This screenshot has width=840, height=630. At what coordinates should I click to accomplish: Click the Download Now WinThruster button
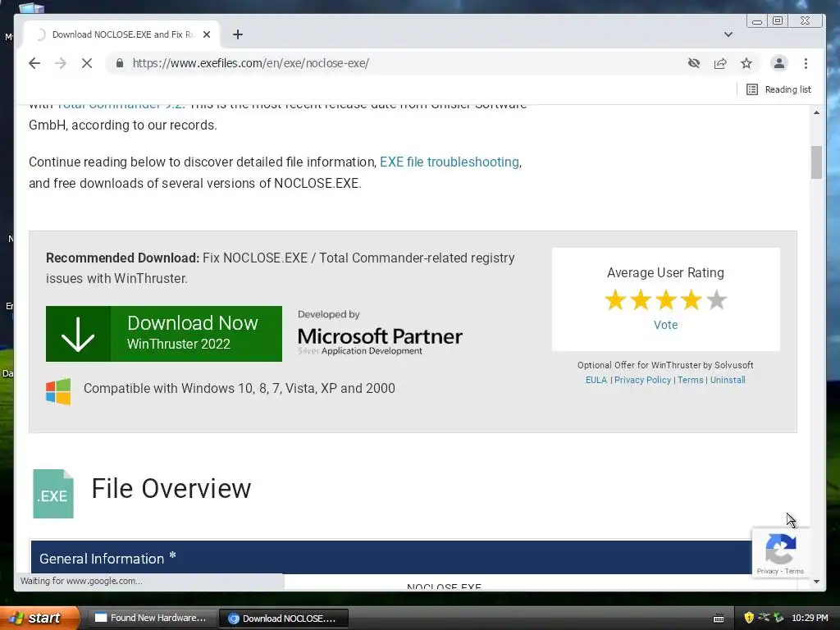pos(164,334)
